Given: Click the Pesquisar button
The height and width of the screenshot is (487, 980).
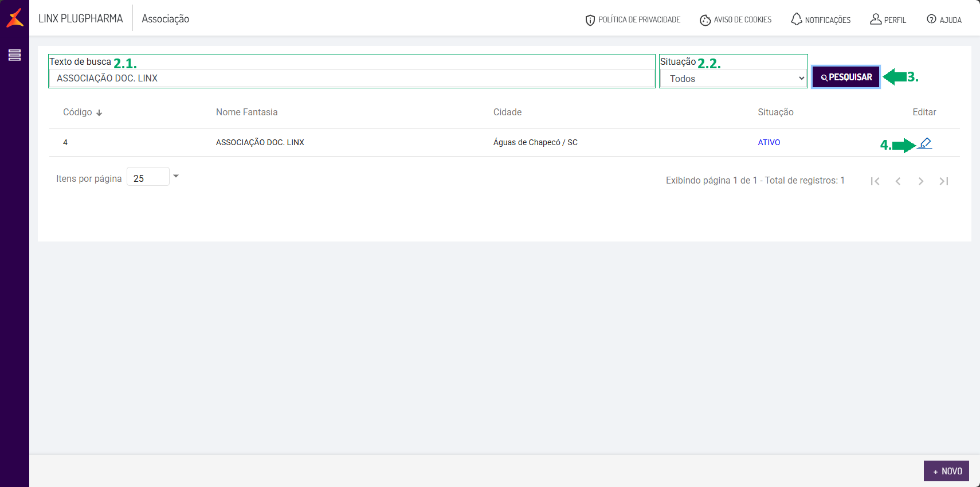Looking at the screenshot, I should [846, 77].
